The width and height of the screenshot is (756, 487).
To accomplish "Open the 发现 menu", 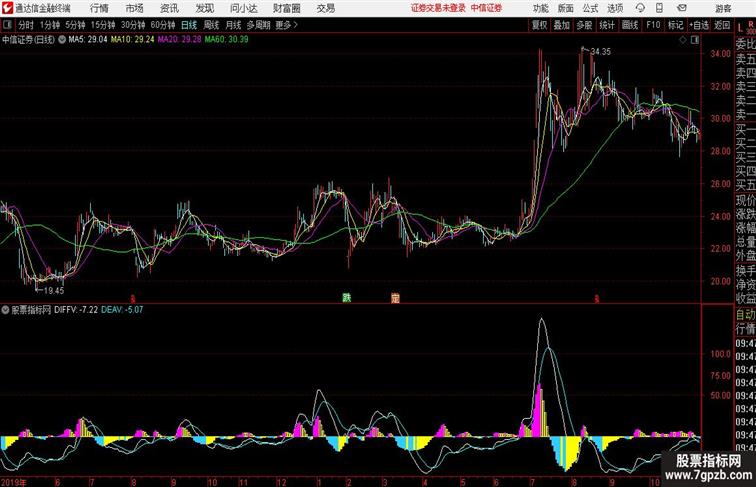I will click(204, 8).
